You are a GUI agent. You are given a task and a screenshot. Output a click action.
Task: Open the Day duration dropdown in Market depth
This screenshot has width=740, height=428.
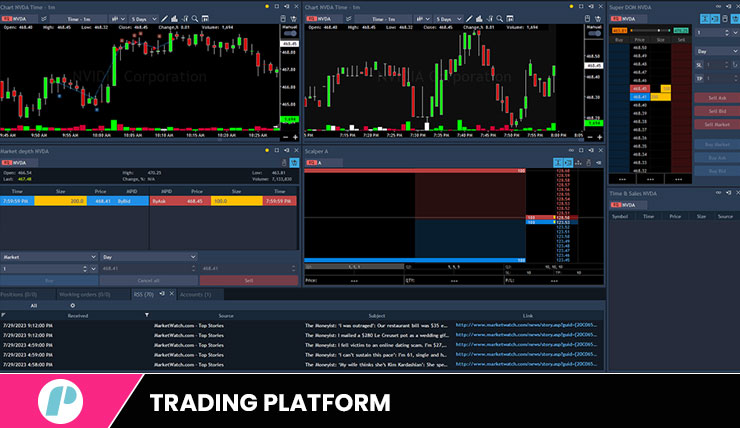click(149, 257)
